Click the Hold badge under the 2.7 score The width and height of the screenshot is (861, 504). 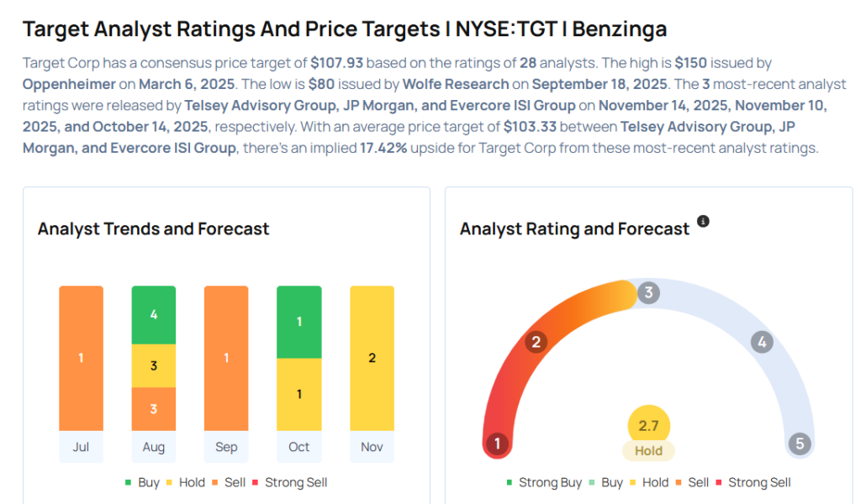click(648, 451)
